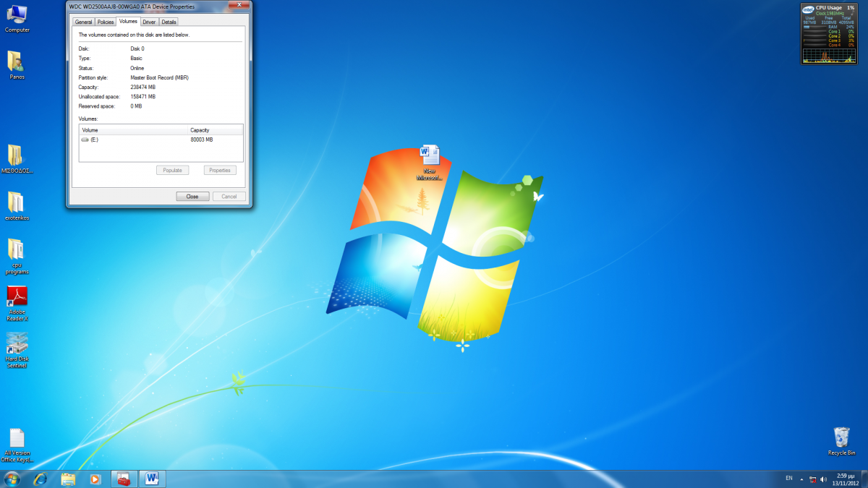The image size is (868, 488).
Task: Click the volume Properties button
Action: point(220,171)
